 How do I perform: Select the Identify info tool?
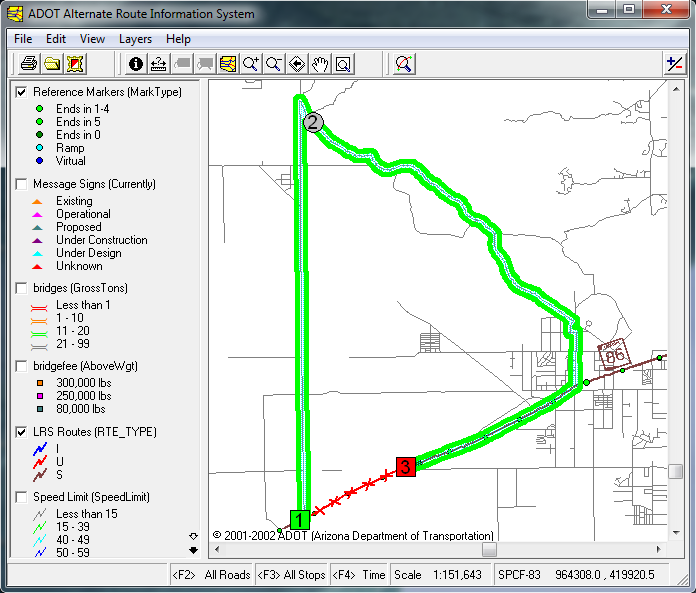coord(136,64)
